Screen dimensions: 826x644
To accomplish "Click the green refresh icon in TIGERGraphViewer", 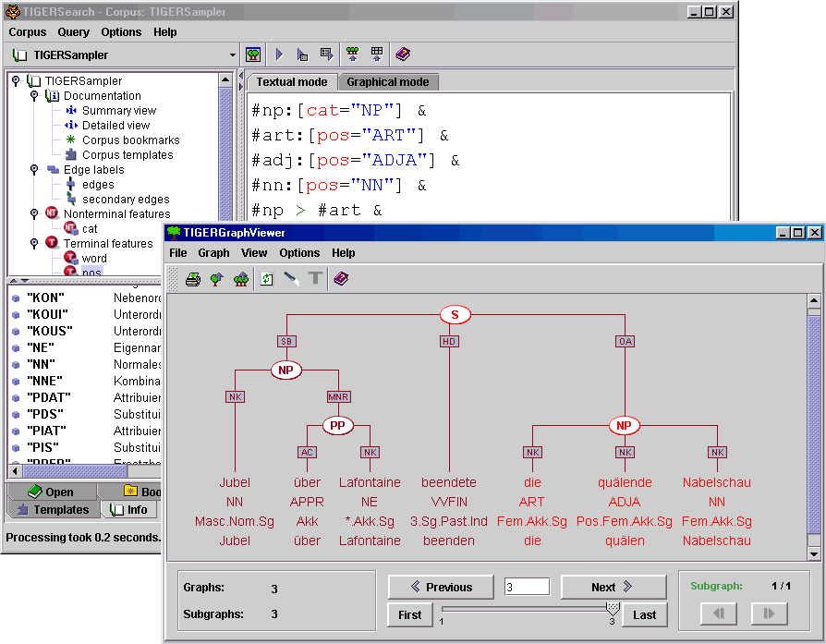I will (267, 279).
